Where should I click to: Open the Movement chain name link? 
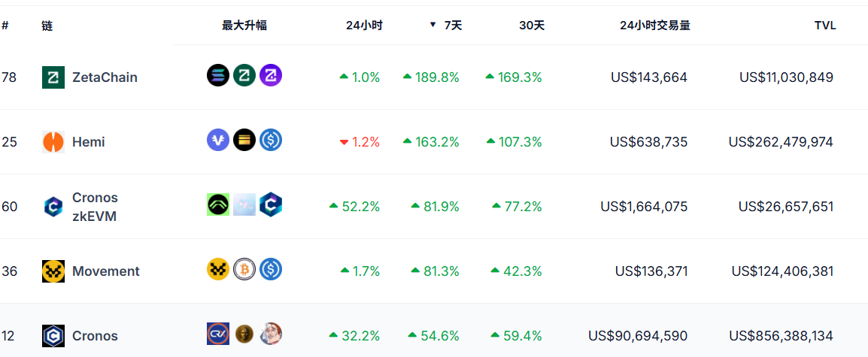(x=106, y=271)
